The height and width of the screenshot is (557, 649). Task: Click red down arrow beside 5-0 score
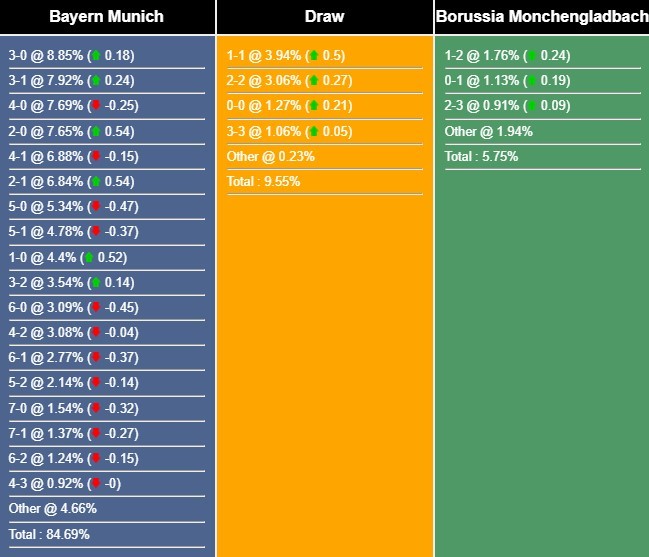pos(96,206)
